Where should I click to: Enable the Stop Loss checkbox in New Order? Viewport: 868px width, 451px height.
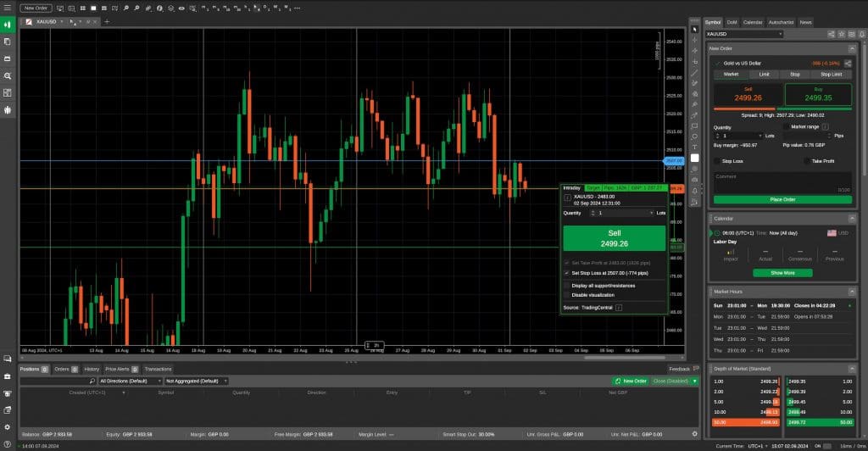[717, 161]
